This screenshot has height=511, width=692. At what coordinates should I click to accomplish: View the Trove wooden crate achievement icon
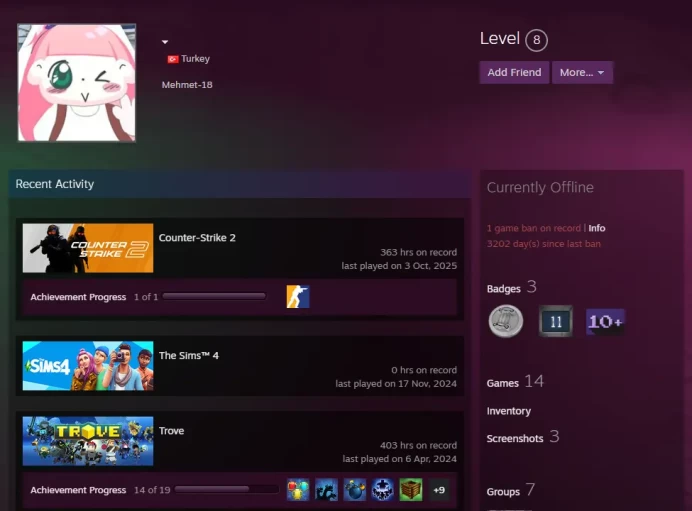411,490
